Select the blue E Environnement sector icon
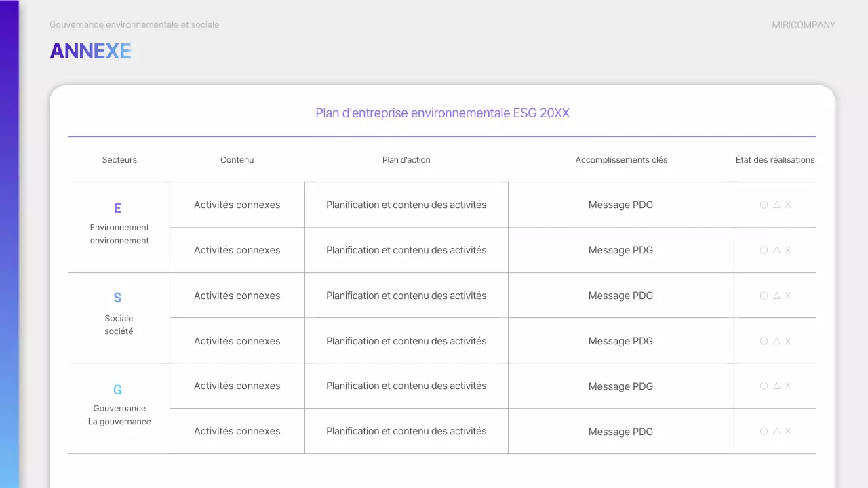868x488 pixels. coord(117,208)
